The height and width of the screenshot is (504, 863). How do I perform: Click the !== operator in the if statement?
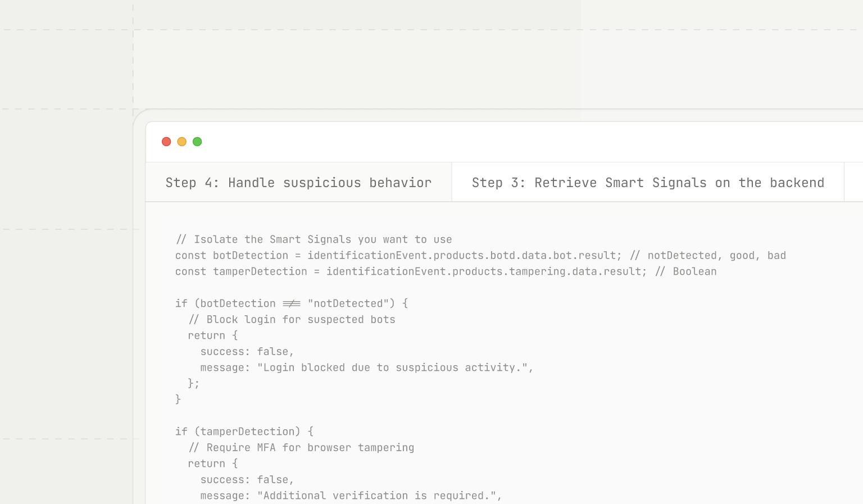(292, 303)
